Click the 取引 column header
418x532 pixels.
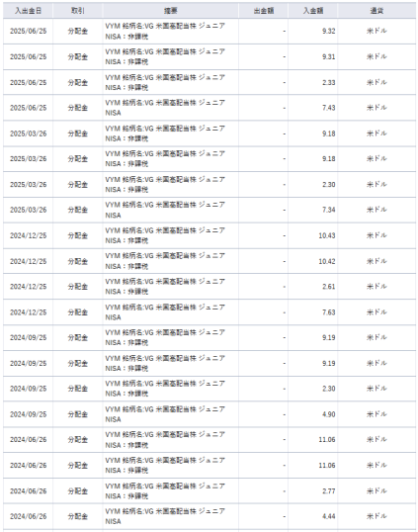(78, 11)
